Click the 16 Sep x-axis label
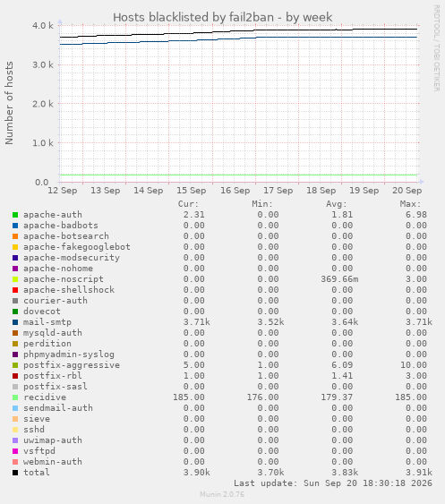Screen dimensions: 445x504 [235, 191]
